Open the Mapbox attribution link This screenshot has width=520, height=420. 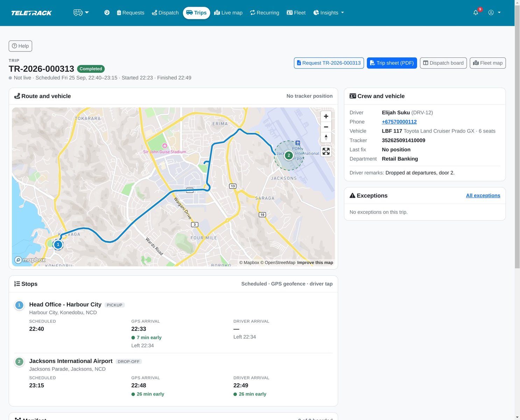249,262
